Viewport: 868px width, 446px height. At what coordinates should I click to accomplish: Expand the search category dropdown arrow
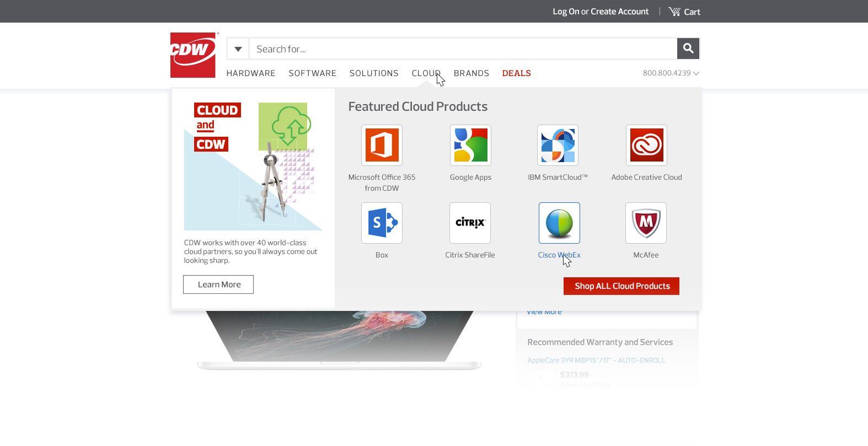click(x=238, y=49)
